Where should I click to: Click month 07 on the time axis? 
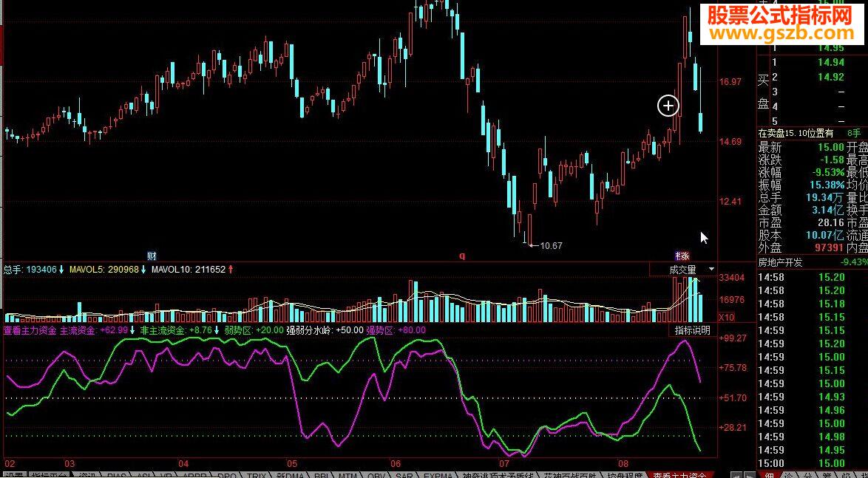503,463
